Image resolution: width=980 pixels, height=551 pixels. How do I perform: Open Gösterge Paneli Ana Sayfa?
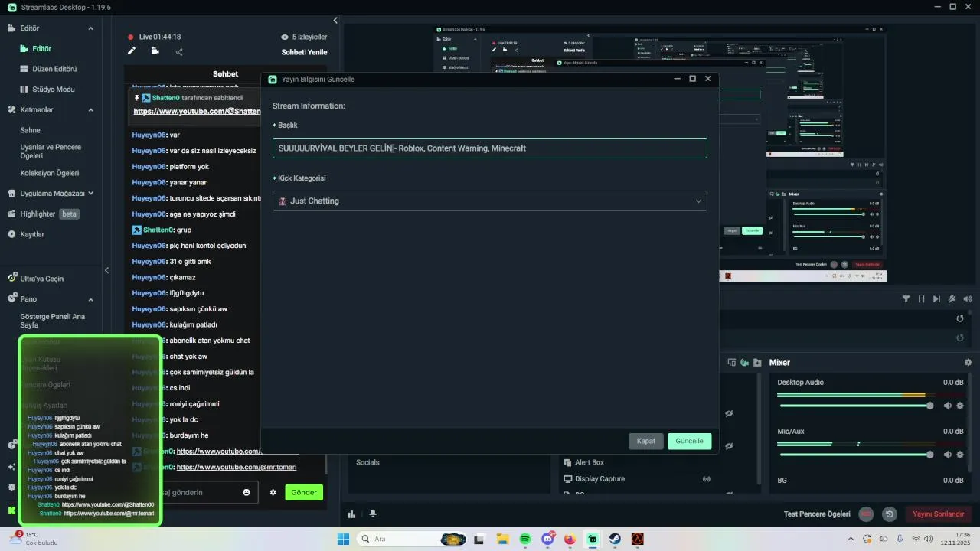(x=52, y=321)
